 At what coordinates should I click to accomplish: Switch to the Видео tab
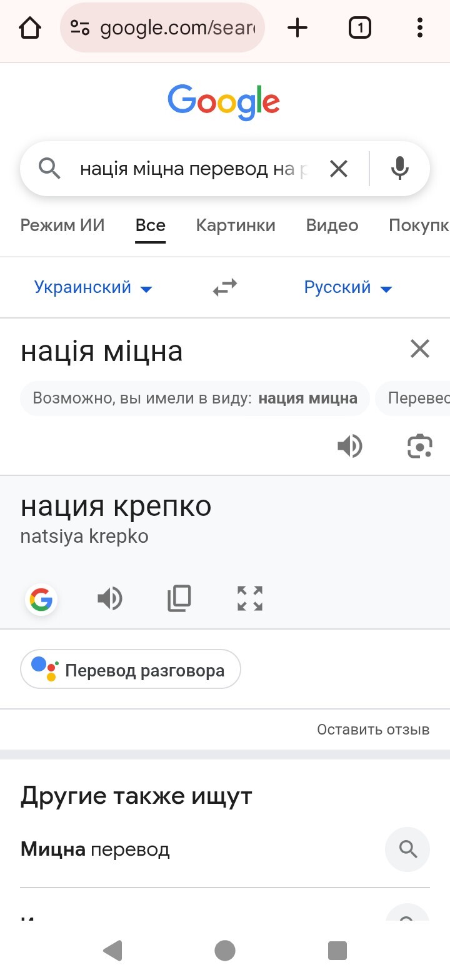click(x=332, y=225)
